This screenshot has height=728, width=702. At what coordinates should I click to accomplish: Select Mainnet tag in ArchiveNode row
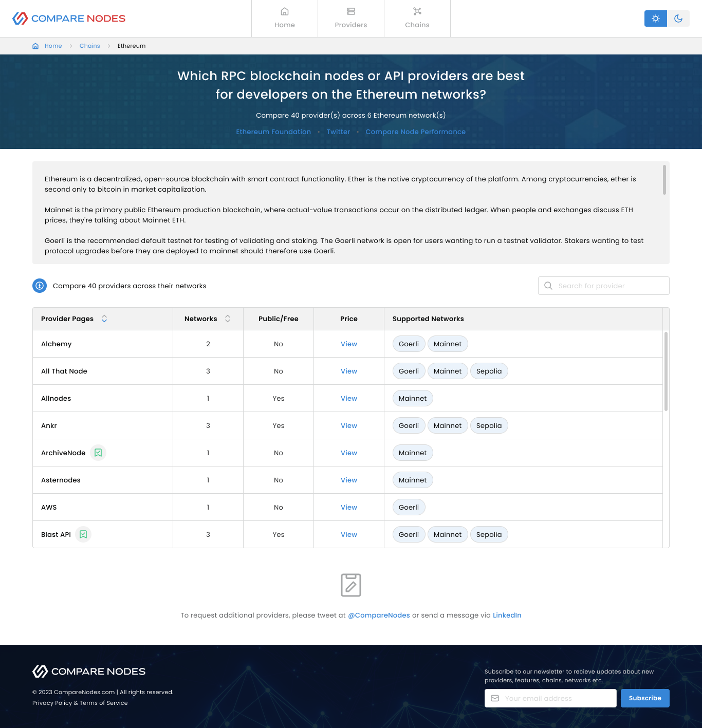413,453
